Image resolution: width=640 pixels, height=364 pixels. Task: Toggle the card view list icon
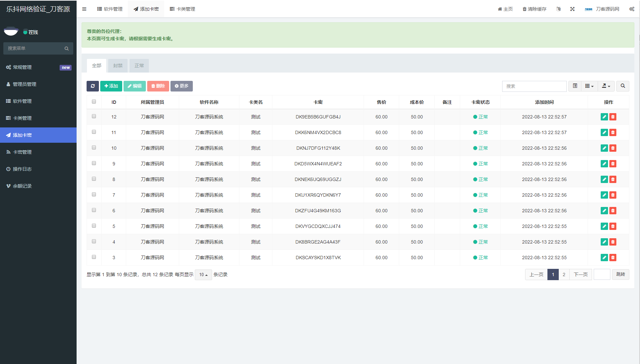click(575, 86)
